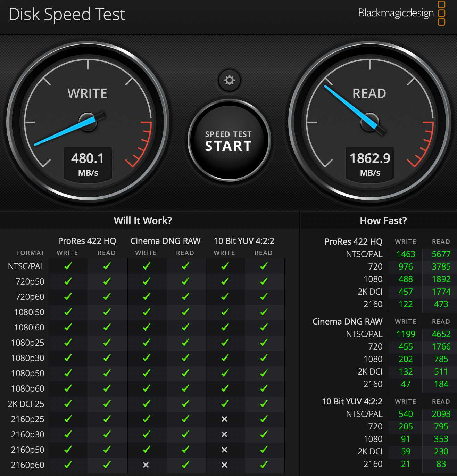The image size is (457, 476).
Task: Click 2160p50 Cinema DNG write checkmark
Action: (x=147, y=450)
